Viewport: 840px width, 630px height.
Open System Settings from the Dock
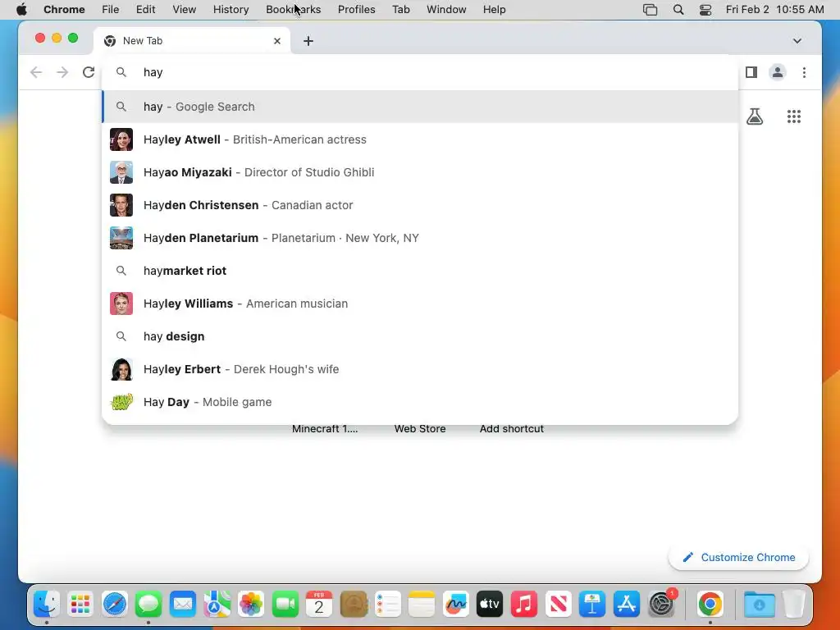click(x=662, y=605)
